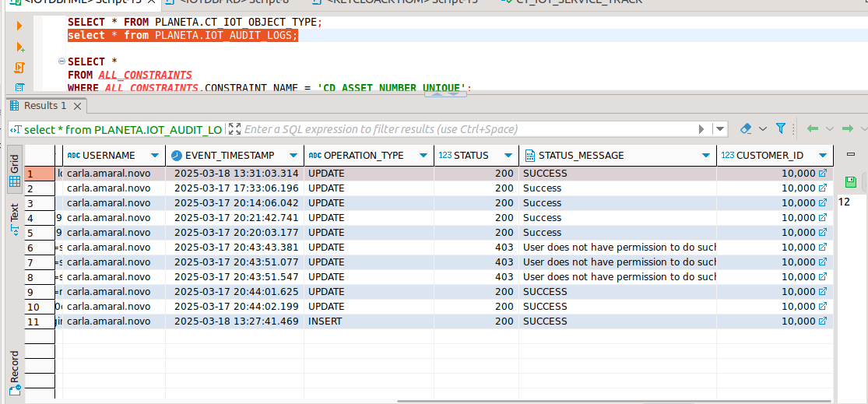Run the SQL statement with the orange play icon
This screenshot has height=404, width=868.
(20, 26)
